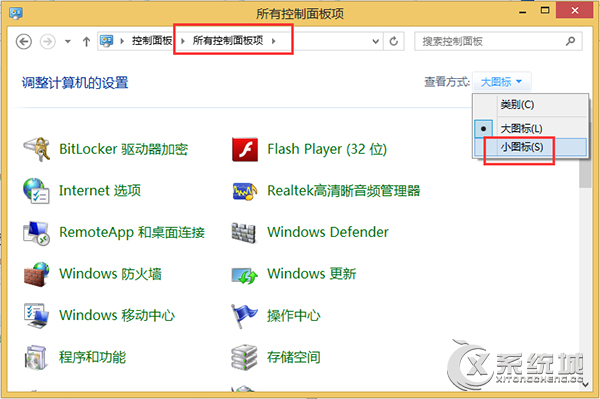Click the 控制面板 breadcrumb

[x=152, y=41]
